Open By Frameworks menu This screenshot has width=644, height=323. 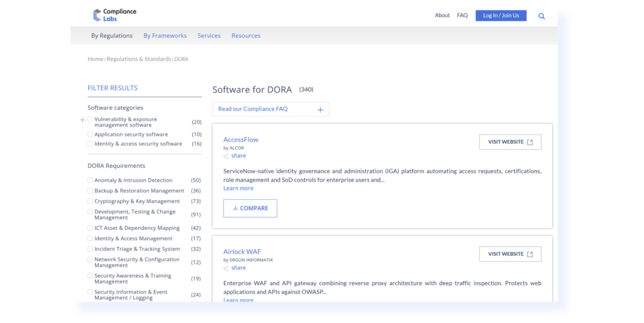pos(165,36)
